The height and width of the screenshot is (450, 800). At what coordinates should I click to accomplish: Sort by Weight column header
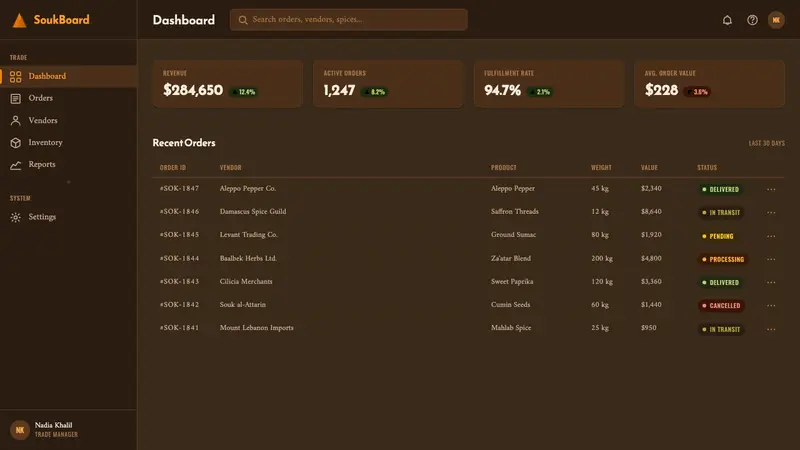tap(601, 167)
